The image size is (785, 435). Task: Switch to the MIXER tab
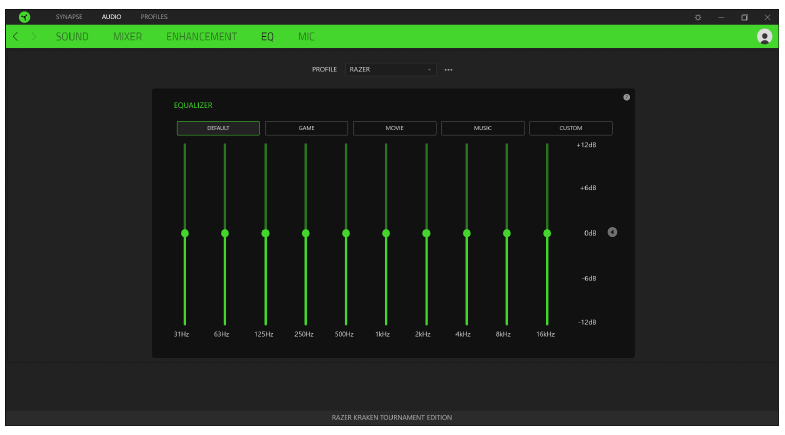127,37
